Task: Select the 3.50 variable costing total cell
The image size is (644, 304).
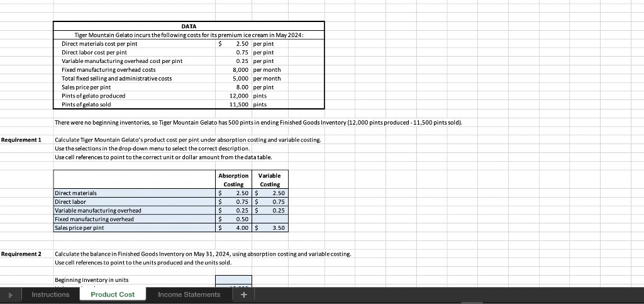Action: [270, 228]
